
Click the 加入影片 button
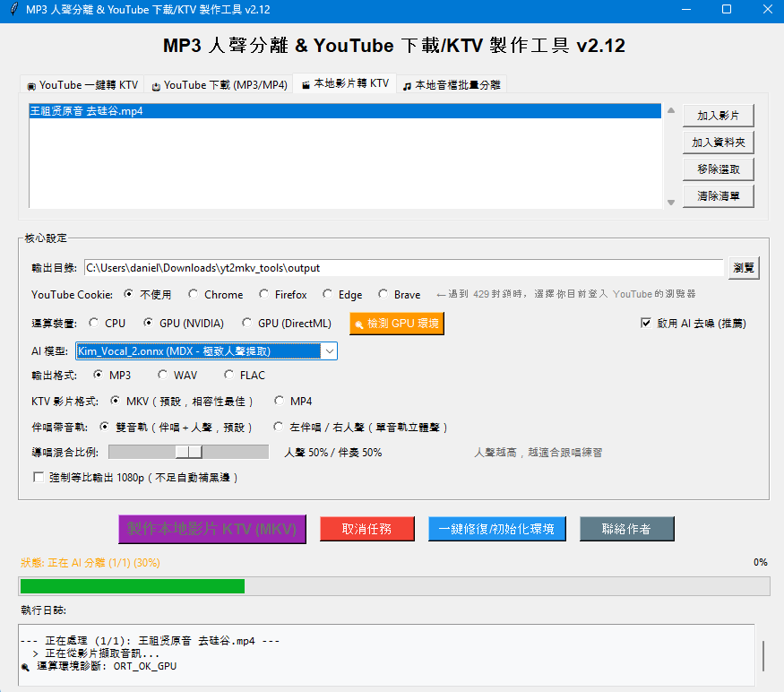(x=718, y=116)
